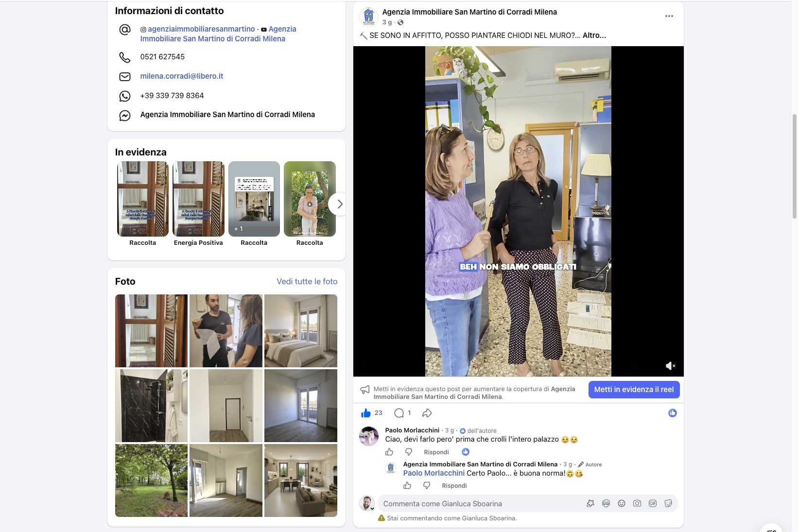Open the black marble shower photo
The image size is (798, 532).
(x=151, y=406)
